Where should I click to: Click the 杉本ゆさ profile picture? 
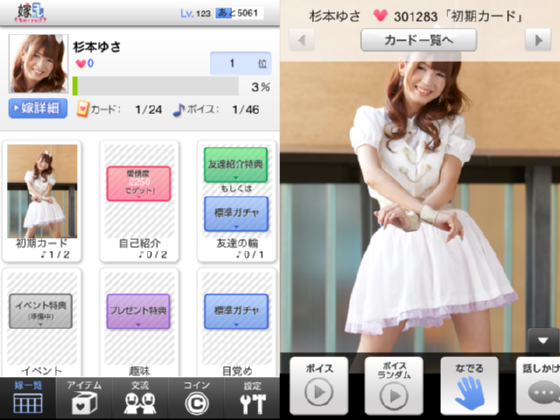click(x=38, y=64)
